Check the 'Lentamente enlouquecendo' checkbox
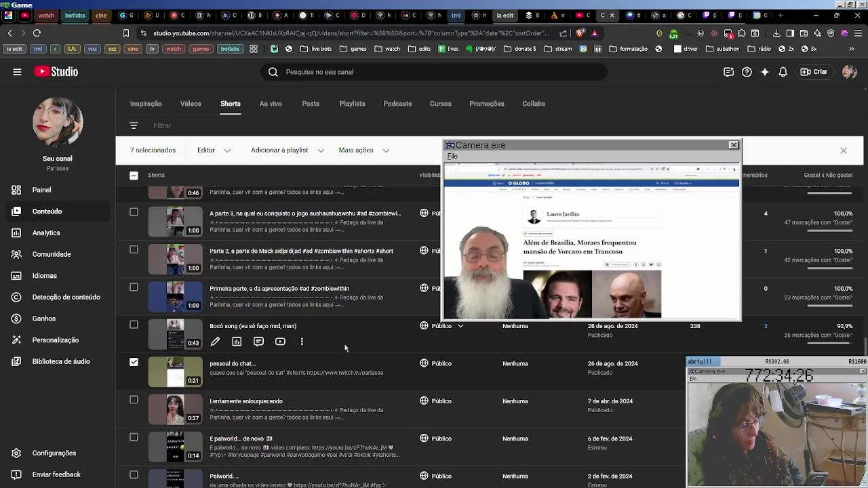 [134, 400]
